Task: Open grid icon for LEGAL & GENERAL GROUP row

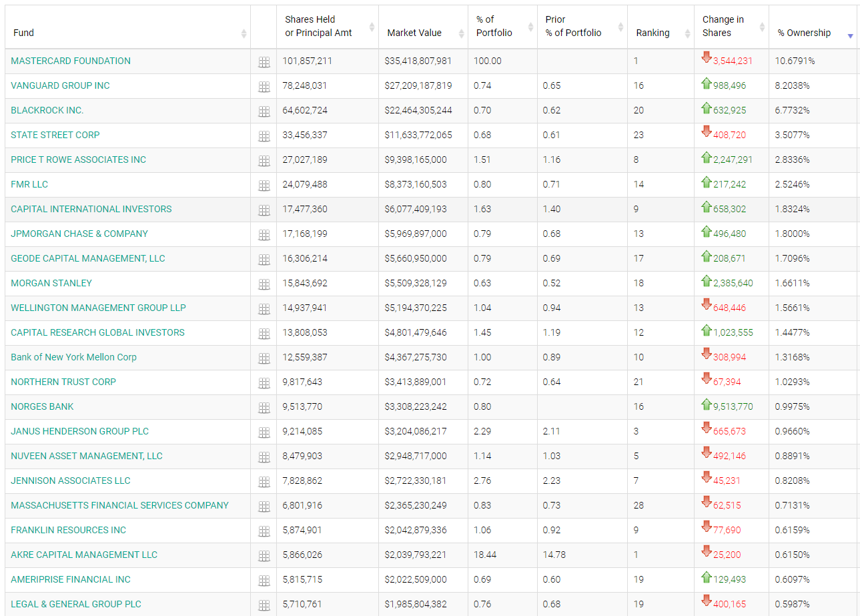Action: pyautogui.click(x=264, y=605)
